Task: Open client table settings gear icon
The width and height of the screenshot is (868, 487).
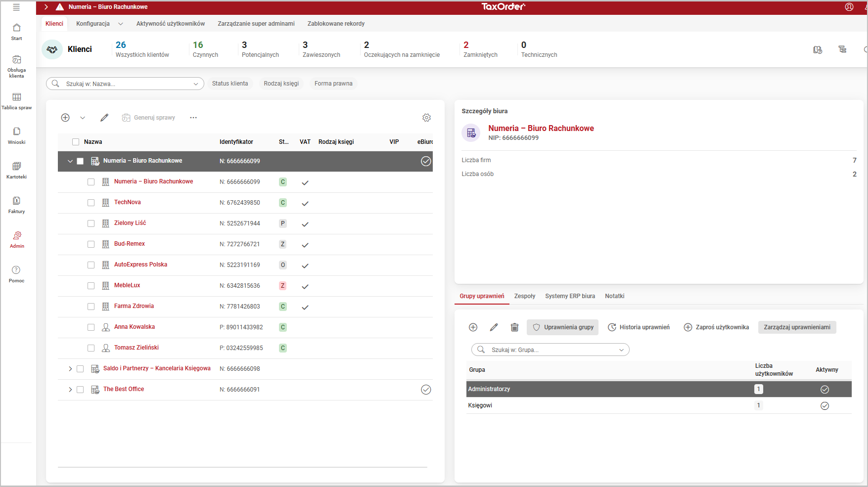Action: point(426,118)
